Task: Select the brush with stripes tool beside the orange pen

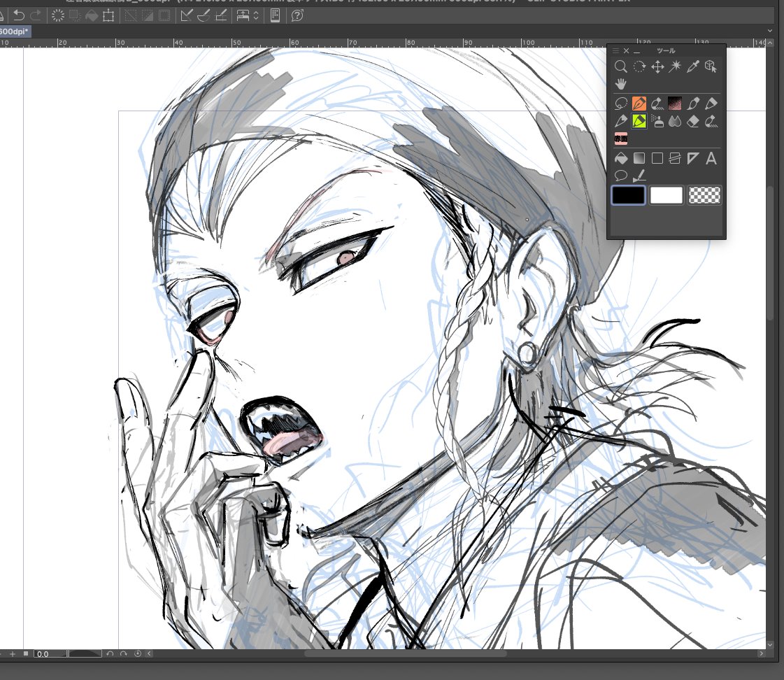Action: click(657, 104)
